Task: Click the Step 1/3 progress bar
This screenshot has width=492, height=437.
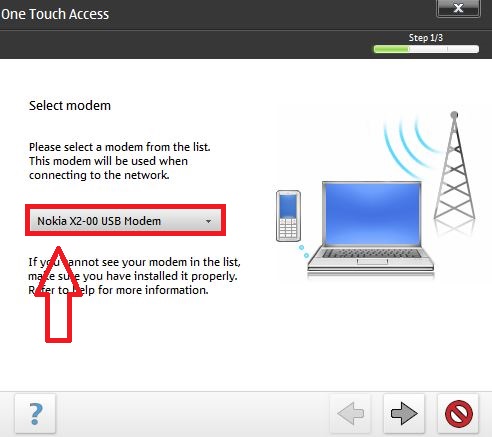Action: [x=426, y=49]
